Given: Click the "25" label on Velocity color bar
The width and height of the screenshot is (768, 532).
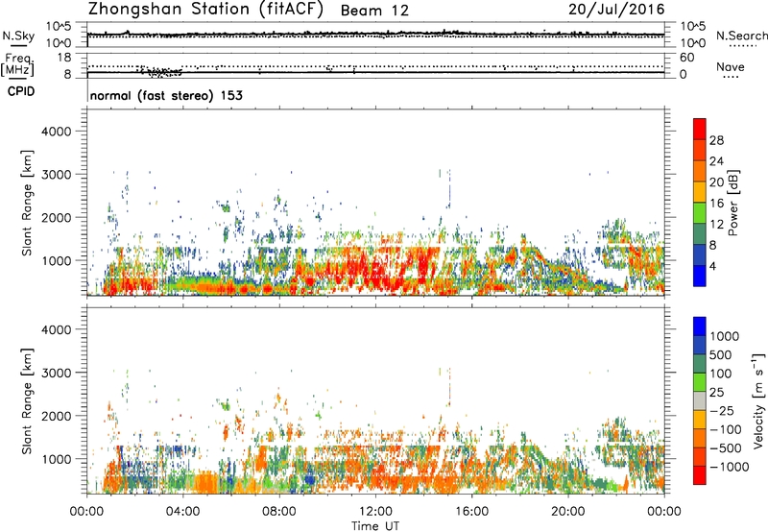Looking at the screenshot, I should coord(716,393).
